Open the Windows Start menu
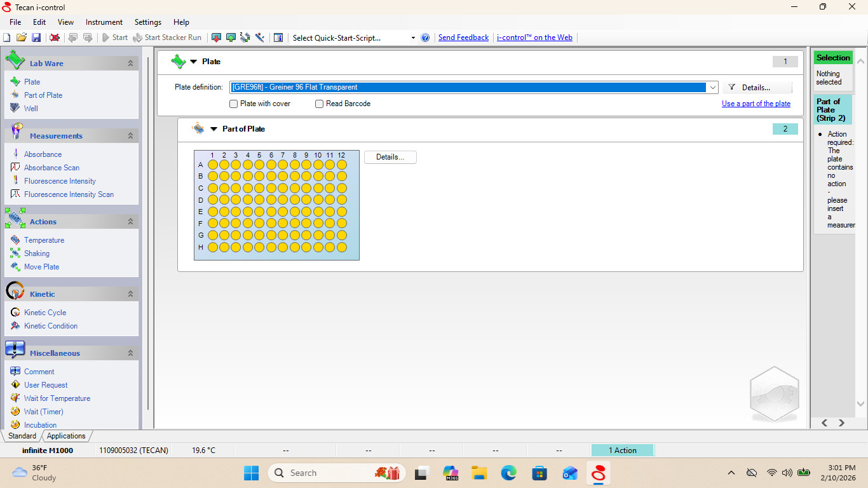Image resolution: width=868 pixels, height=488 pixels. [x=252, y=473]
